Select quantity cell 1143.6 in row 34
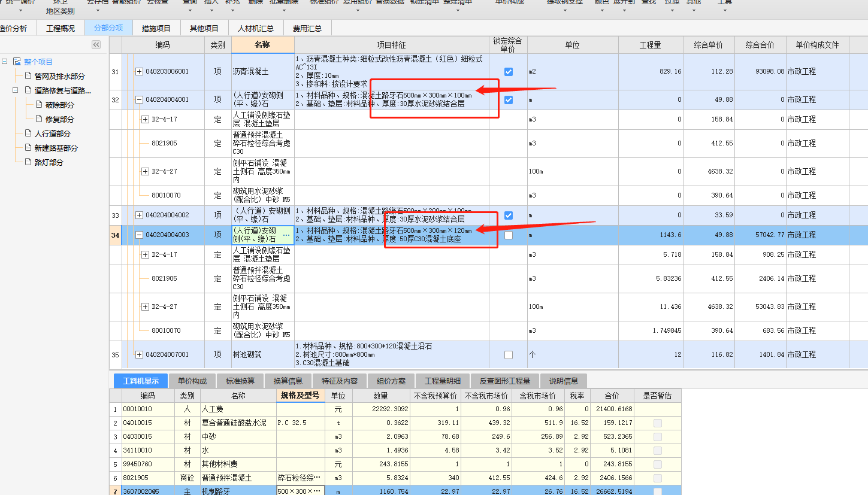This screenshot has width=868, height=495. [651, 235]
